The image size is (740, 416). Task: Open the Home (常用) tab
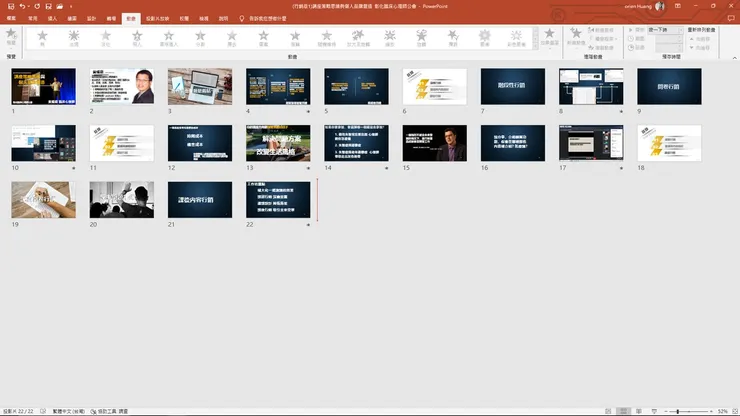pos(33,18)
